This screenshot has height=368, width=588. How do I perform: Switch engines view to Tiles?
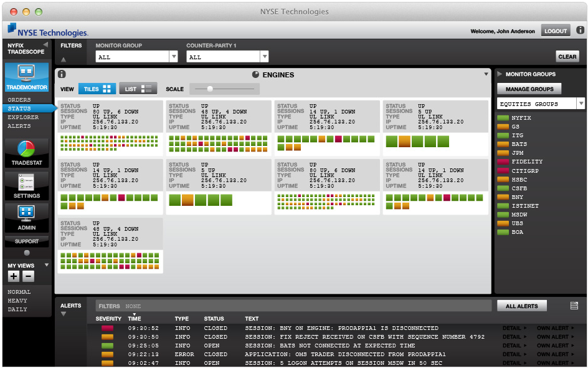point(97,89)
